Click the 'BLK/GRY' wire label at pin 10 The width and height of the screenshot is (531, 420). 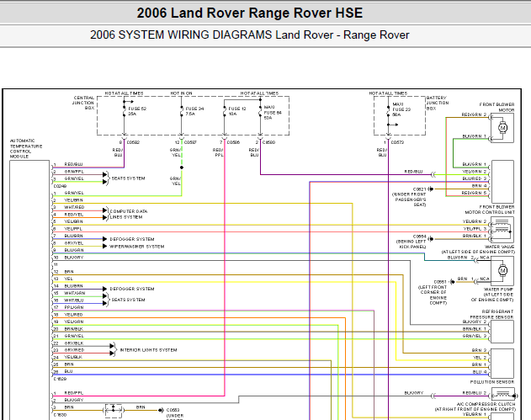coord(74,257)
